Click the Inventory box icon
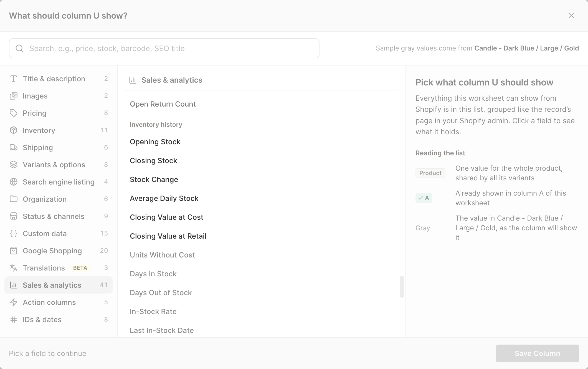 [x=14, y=130]
